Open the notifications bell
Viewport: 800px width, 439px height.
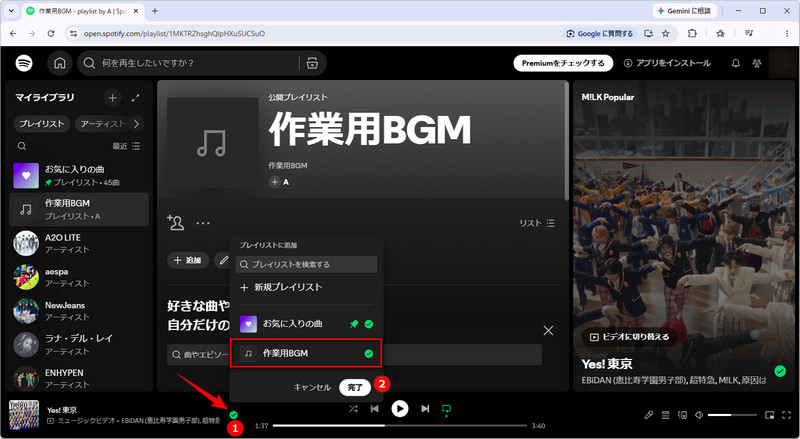tap(735, 63)
